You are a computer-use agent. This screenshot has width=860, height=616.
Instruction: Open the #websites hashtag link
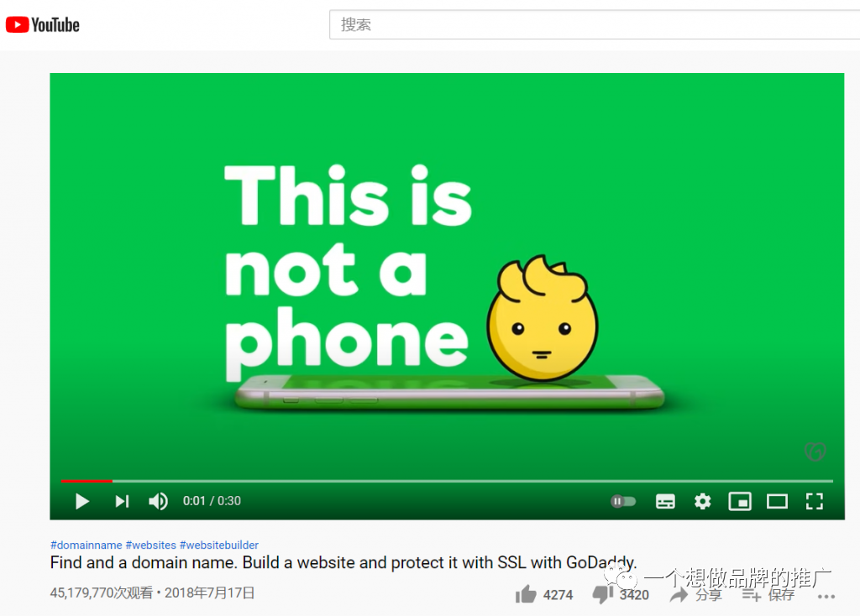pyautogui.click(x=151, y=545)
